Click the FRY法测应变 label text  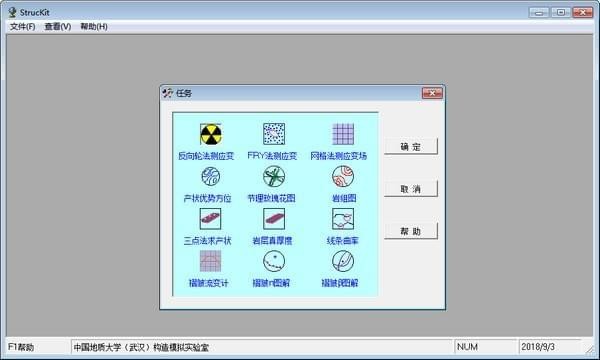coord(272,156)
